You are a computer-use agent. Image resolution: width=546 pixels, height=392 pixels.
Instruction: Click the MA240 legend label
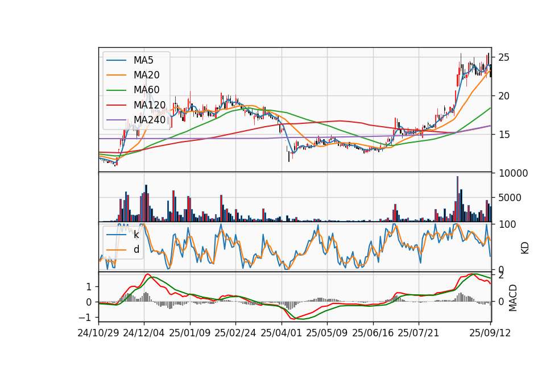click(x=150, y=120)
